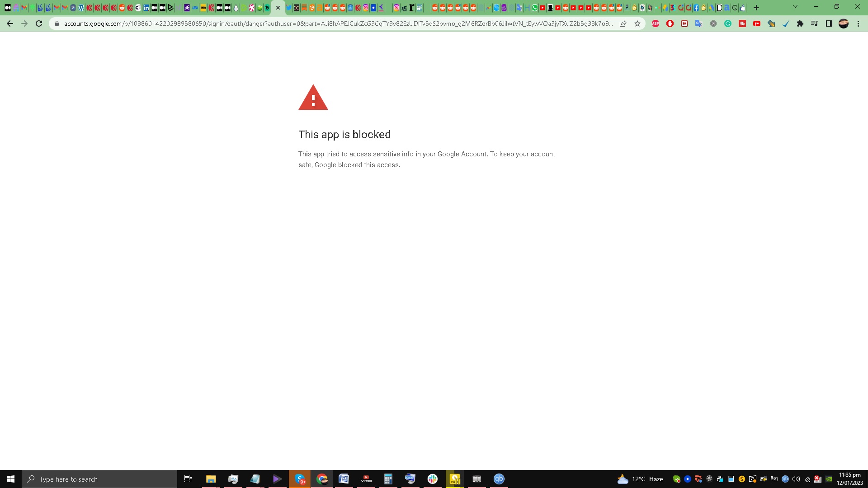The width and height of the screenshot is (868, 488).
Task: Open Skype from the taskbar
Action: tap(300, 479)
